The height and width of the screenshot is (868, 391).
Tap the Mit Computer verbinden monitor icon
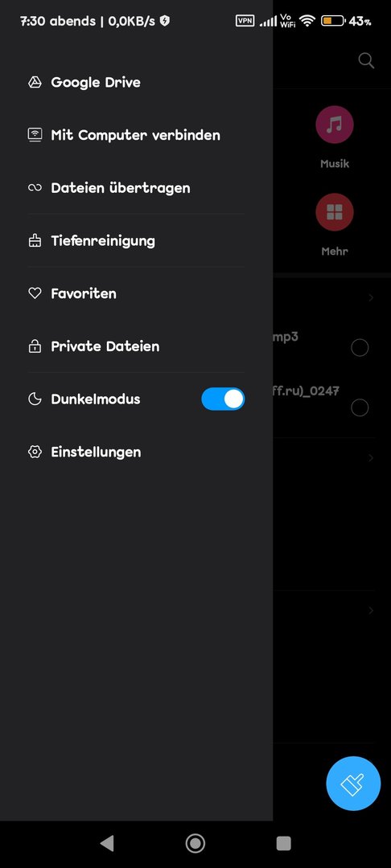pos(35,135)
